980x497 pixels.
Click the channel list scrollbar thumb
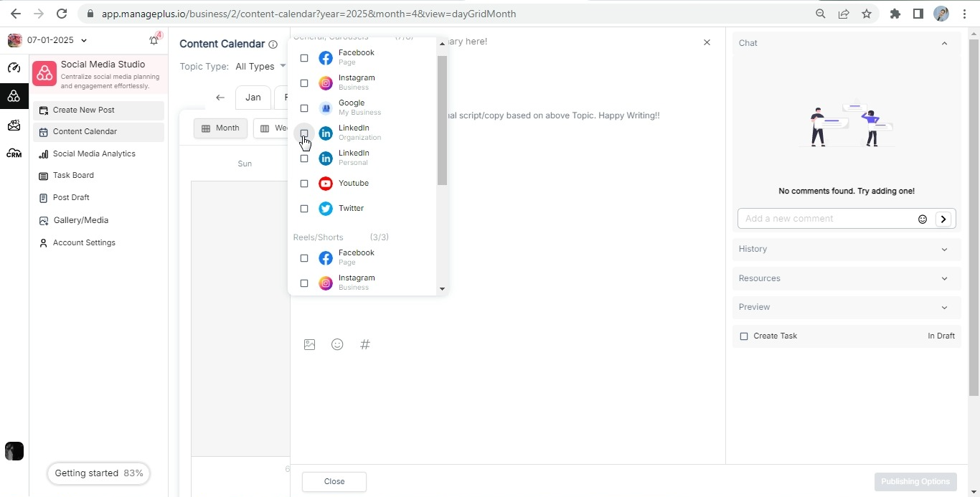[442, 120]
